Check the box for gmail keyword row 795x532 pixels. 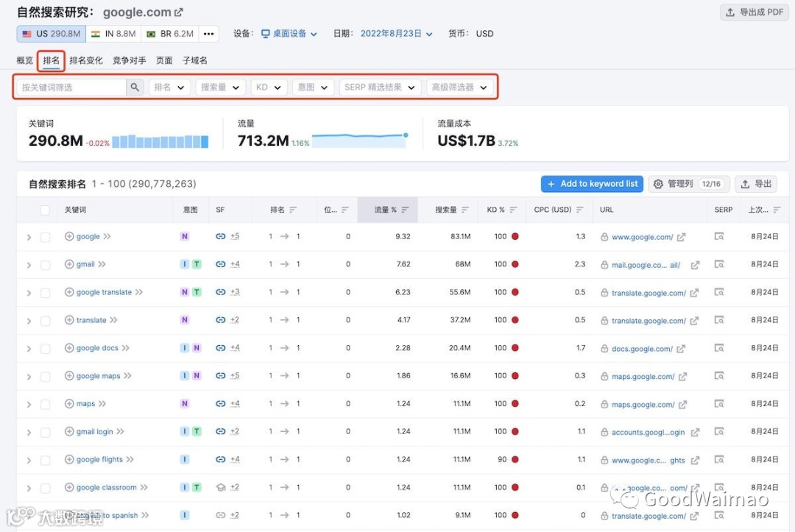(x=45, y=265)
